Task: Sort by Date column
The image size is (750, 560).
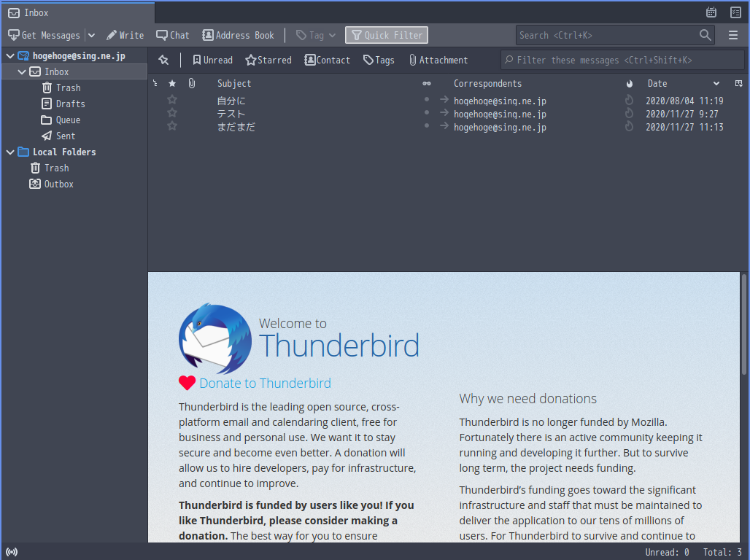Action: pos(657,84)
